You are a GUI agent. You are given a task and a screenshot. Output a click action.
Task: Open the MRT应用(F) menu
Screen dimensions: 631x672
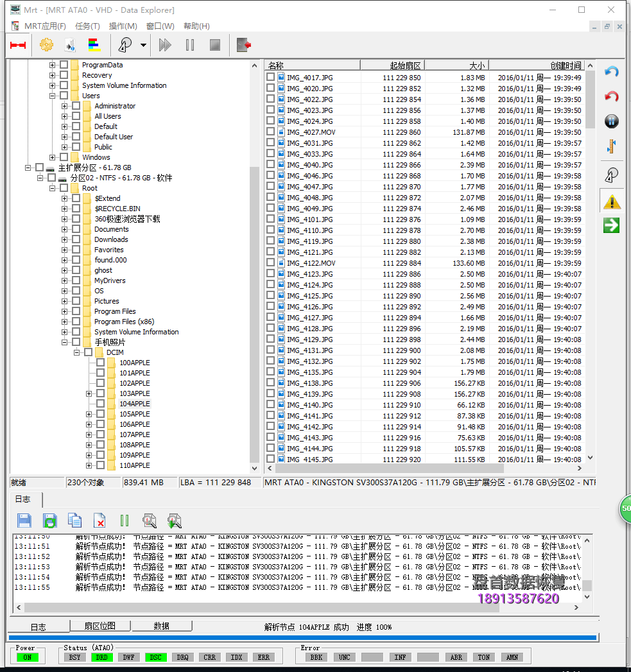click(x=45, y=26)
